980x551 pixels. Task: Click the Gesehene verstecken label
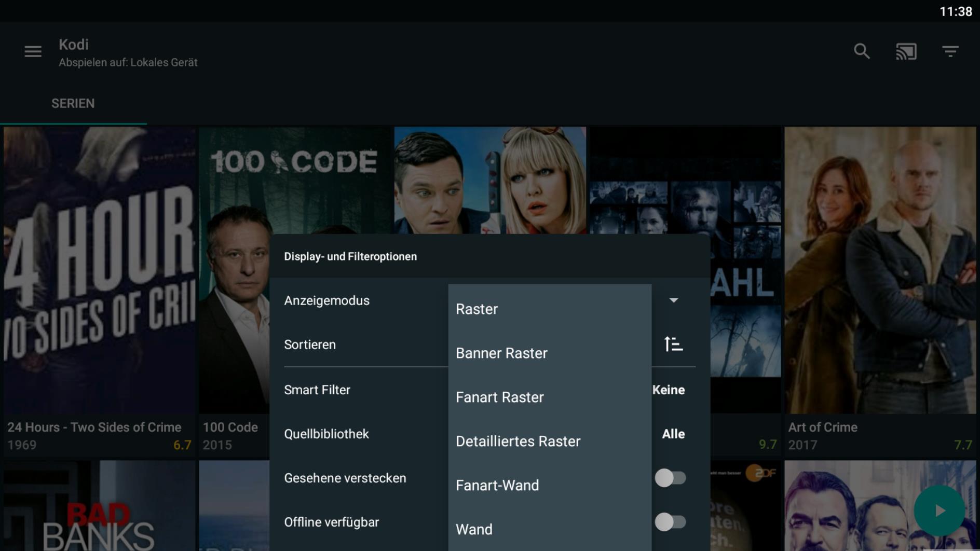point(345,478)
